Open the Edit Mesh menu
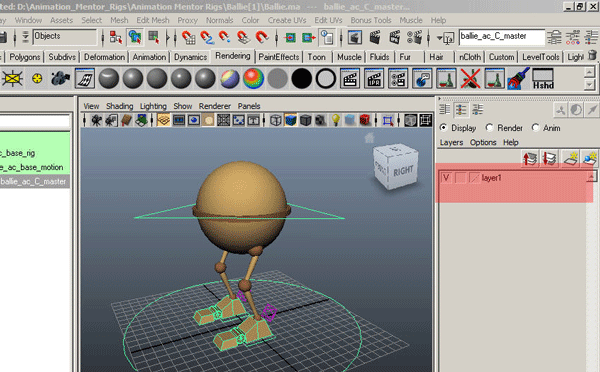This screenshot has width=600, height=372. pyautogui.click(x=153, y=20)
